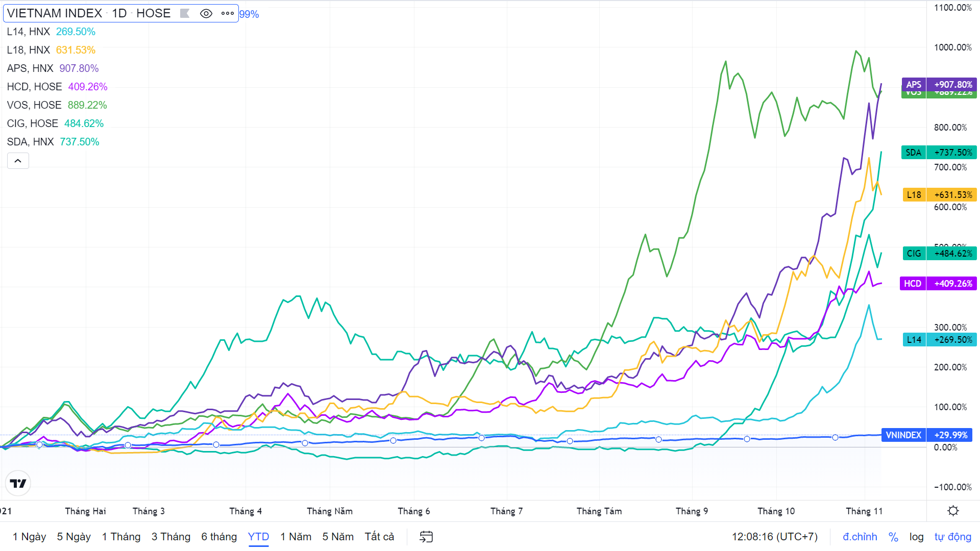Toggle tự động auto scale
This screenshot has width=980, height=551.
coord(952,537)
